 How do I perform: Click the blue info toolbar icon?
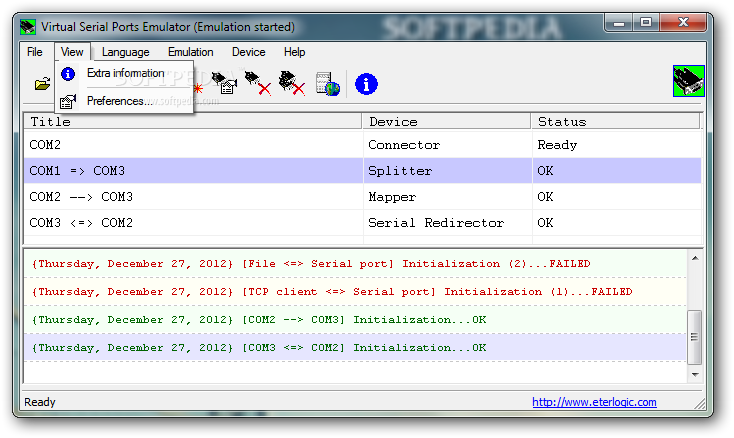(366, 84)
